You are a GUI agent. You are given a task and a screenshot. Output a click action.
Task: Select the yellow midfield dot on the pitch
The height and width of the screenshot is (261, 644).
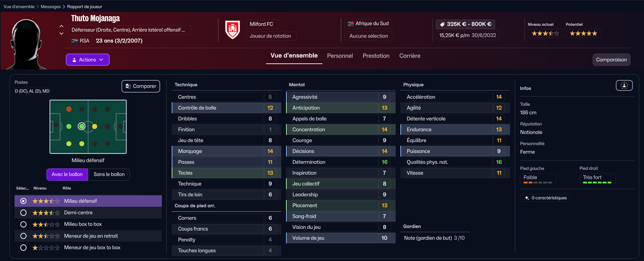(95, 126)
